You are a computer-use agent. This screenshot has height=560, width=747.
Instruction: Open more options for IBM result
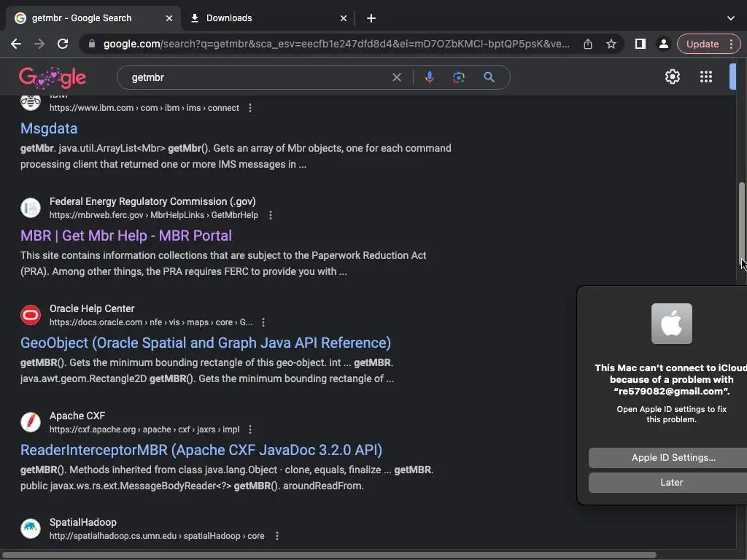(x=250, y=108)
